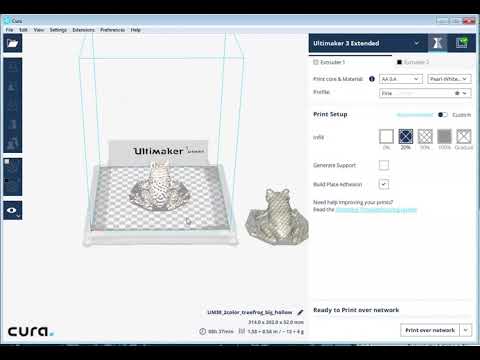This screenshot has width=480, height=360.
Task: Uncheck the Build Plate Adhesion checkbox
Action: point(384,184)
